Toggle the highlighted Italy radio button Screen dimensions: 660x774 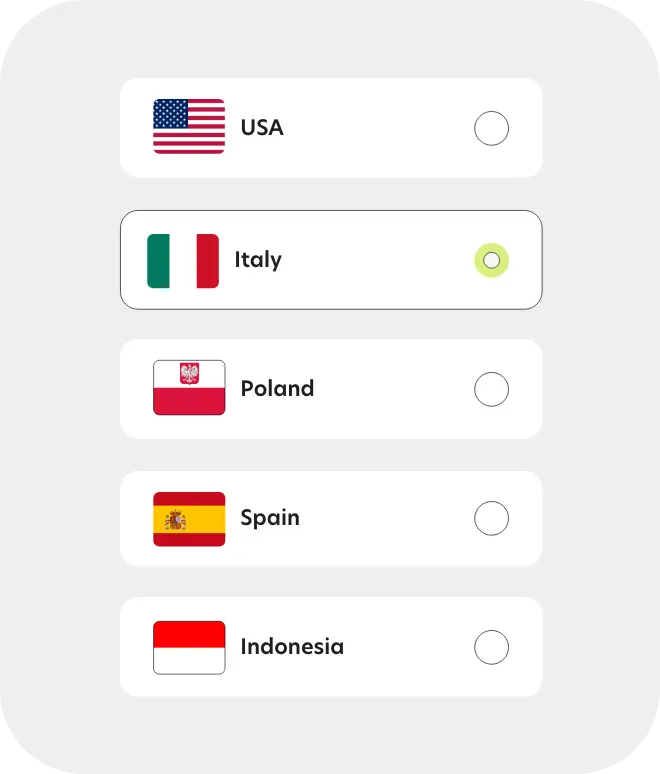491,261
